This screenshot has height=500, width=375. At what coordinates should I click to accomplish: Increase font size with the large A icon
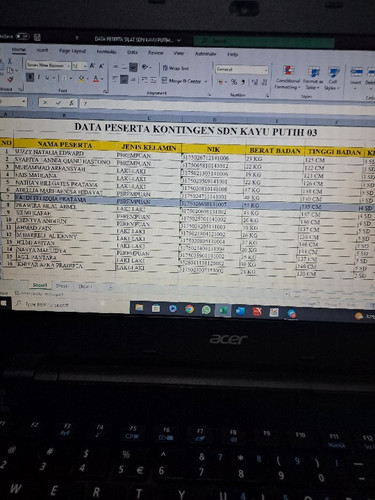(x=92, y=66)
